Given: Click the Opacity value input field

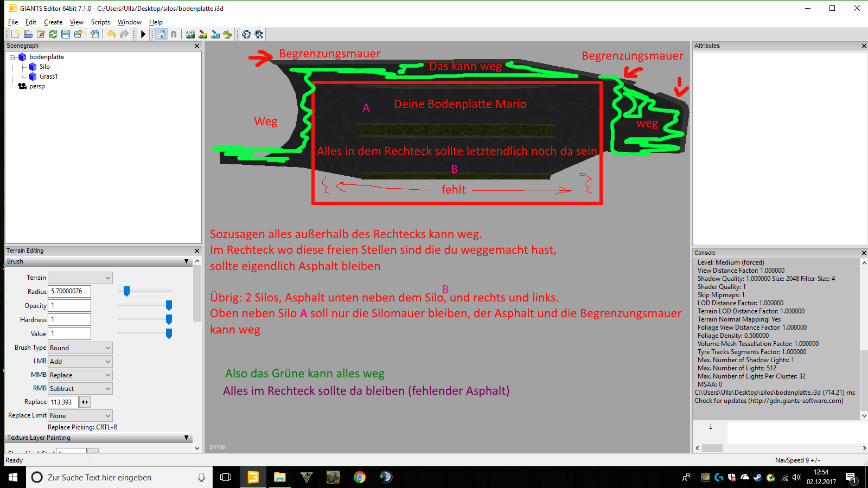Looking at the screenshot, I should click(69, 306).
